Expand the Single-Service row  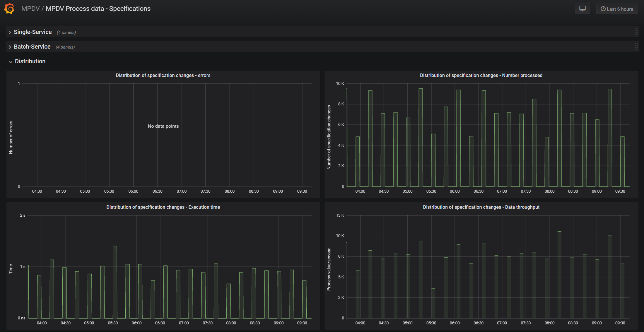coord(10,32)
